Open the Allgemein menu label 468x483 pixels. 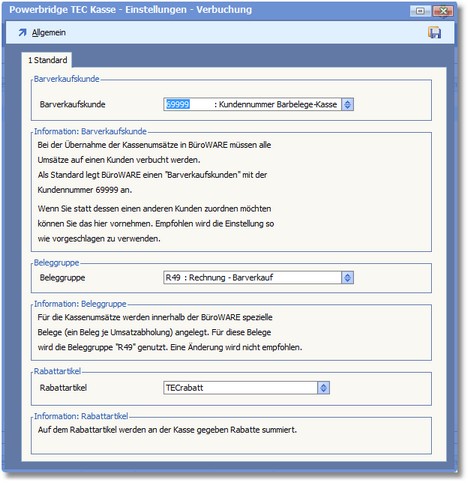(x=49, y=33)
